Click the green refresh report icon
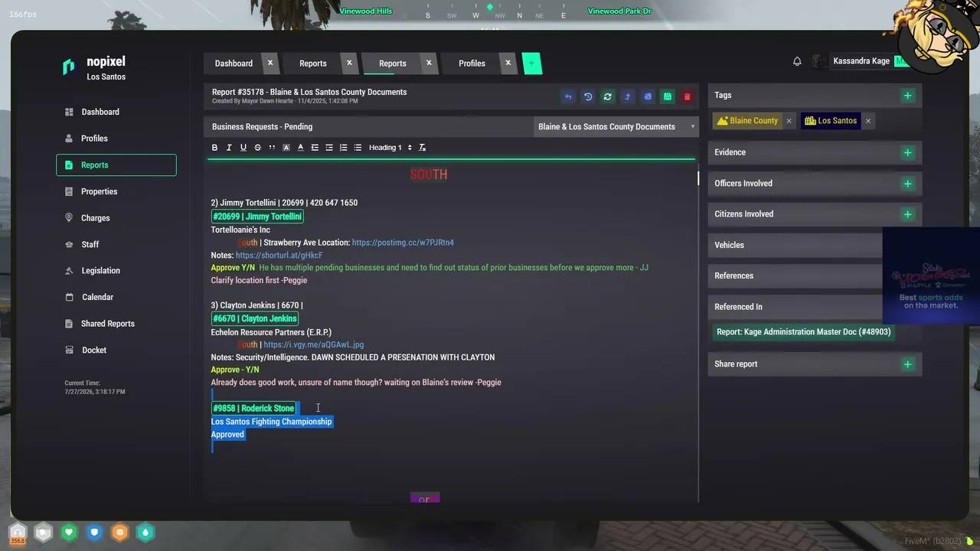The image size is (980, 551). click(608, 96)
